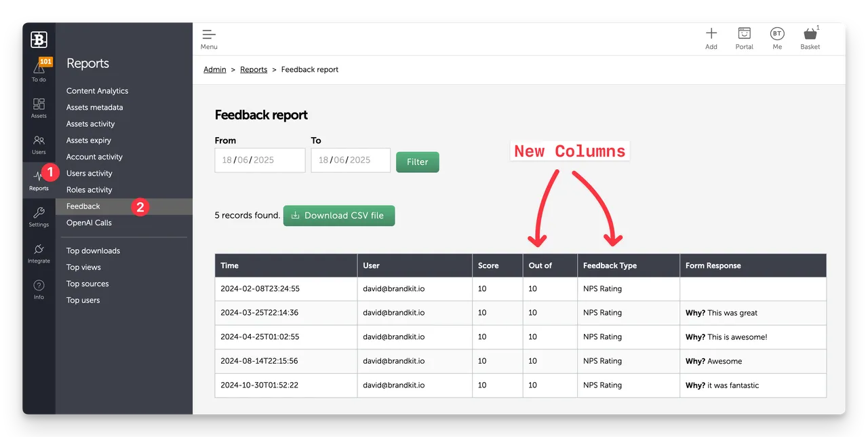
Task: Click the Brandkit logo icon
Action: [39, 40]
